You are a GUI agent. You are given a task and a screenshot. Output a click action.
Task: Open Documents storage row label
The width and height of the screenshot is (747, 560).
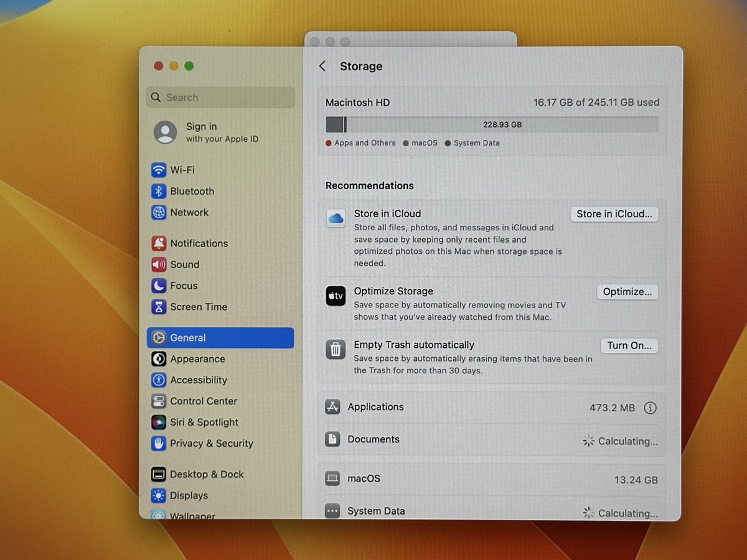[x=374, y=439]
